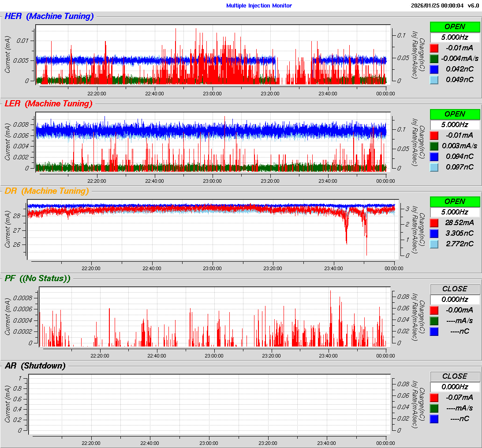Click the dark green swatch in HER legend
Viewport: 482px width, 448px height.
coord(434,58)
